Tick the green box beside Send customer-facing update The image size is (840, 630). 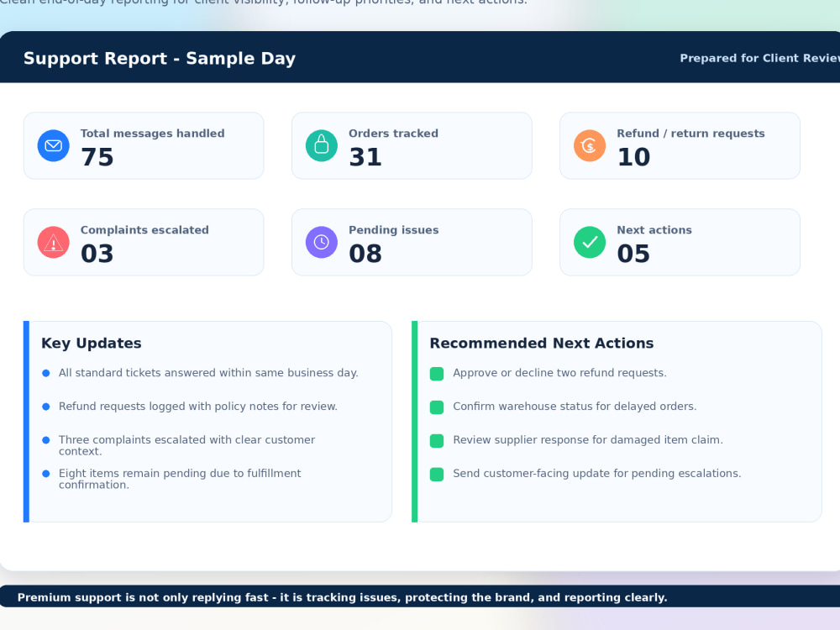click(437, 475)
